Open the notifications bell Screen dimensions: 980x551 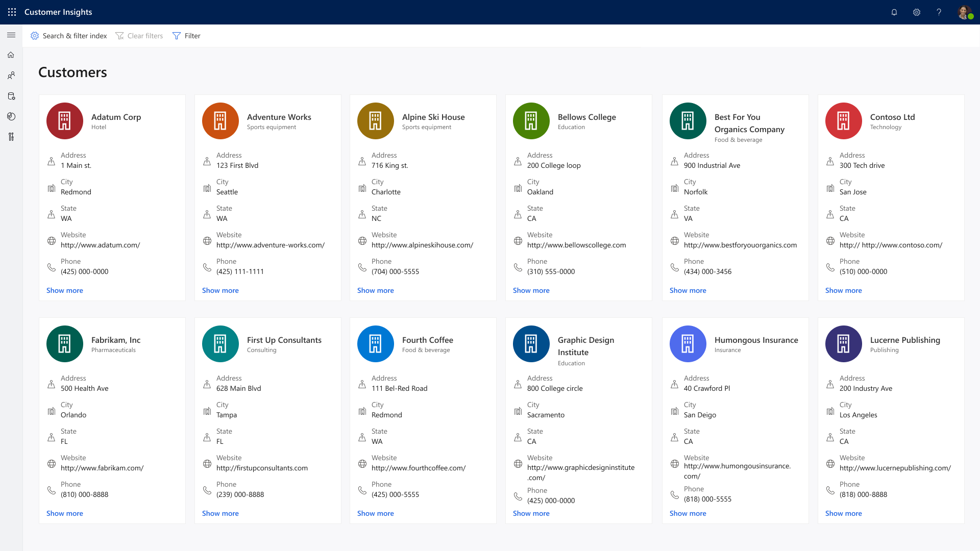coord(894,12)
